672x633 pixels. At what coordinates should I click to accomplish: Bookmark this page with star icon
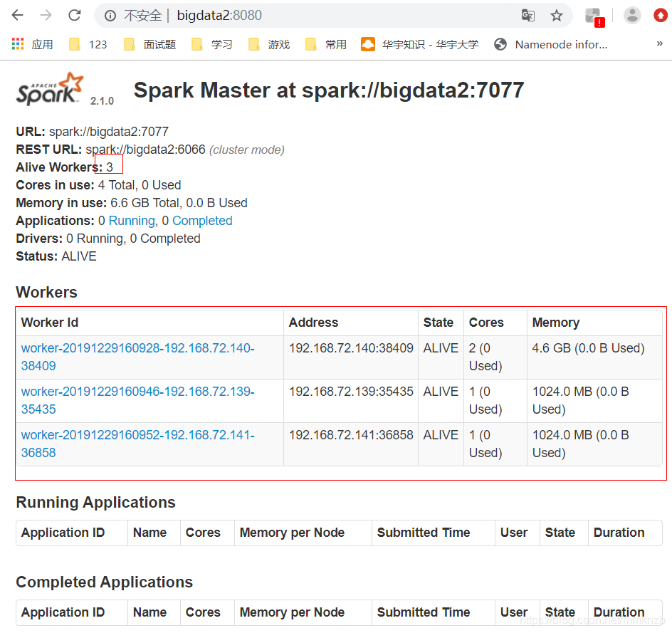tap(556, 16)
